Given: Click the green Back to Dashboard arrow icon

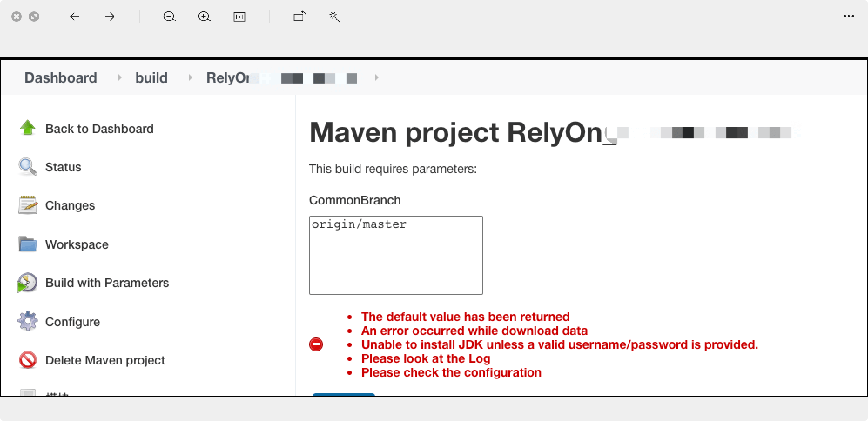Looking at the screenshot, I should coord(27,128).
